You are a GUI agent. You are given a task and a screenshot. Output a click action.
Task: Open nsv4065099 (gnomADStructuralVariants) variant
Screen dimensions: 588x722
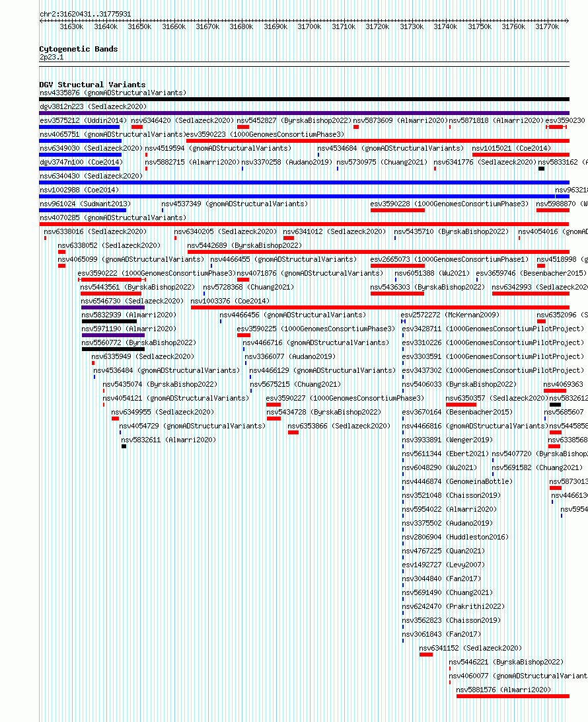pos(131,259)
